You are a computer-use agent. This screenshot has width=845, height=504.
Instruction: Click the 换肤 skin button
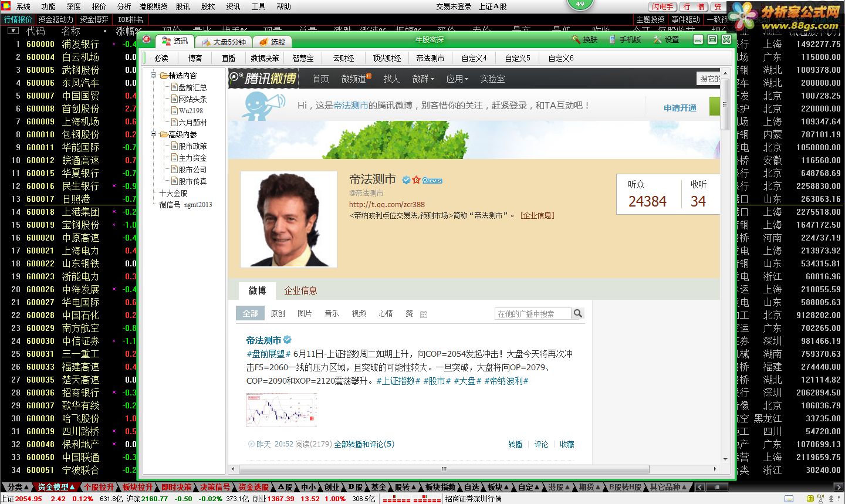584,40
